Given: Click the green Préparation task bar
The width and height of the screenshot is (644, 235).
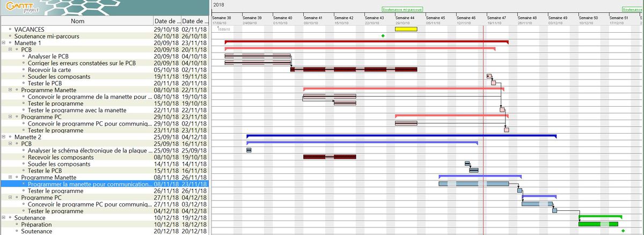Looking at the screenshot, I should click(x=598, y=224).
